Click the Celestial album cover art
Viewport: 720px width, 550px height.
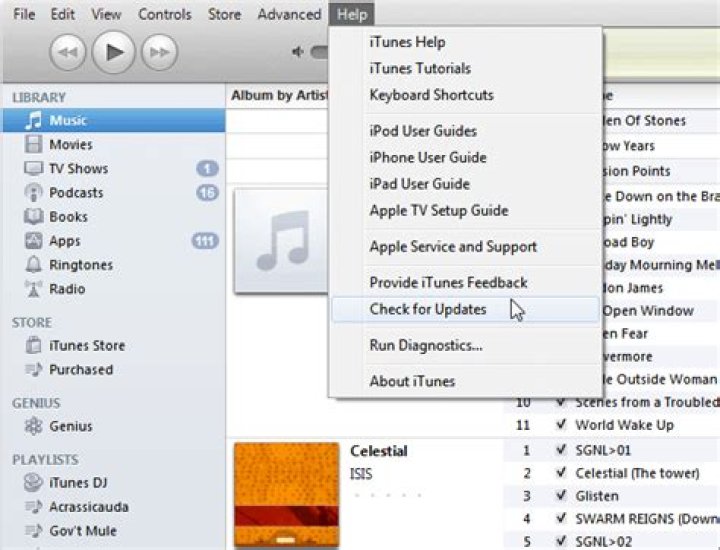coord(287,495)
